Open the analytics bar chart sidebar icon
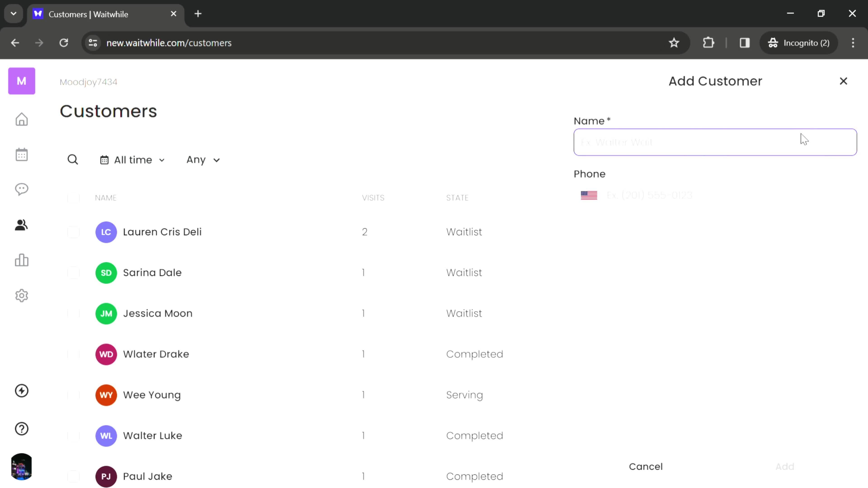 [x=21, y=260]
